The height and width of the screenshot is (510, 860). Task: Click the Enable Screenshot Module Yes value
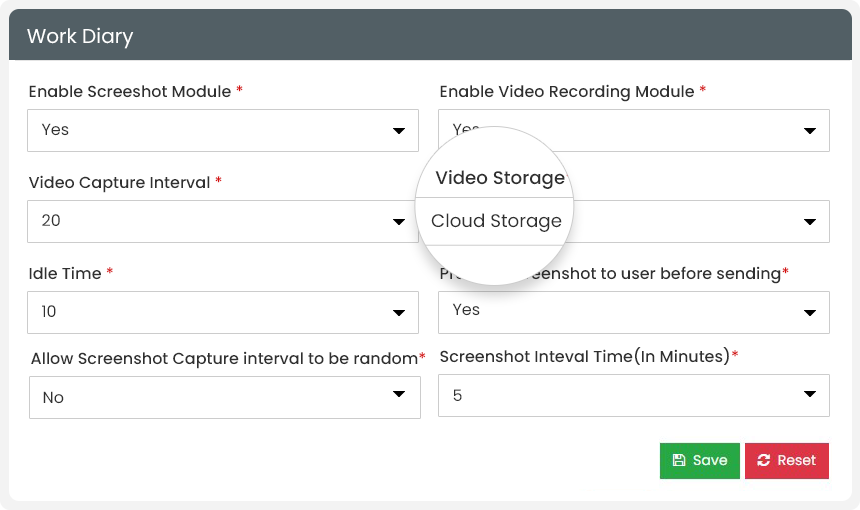coord(56,130)
